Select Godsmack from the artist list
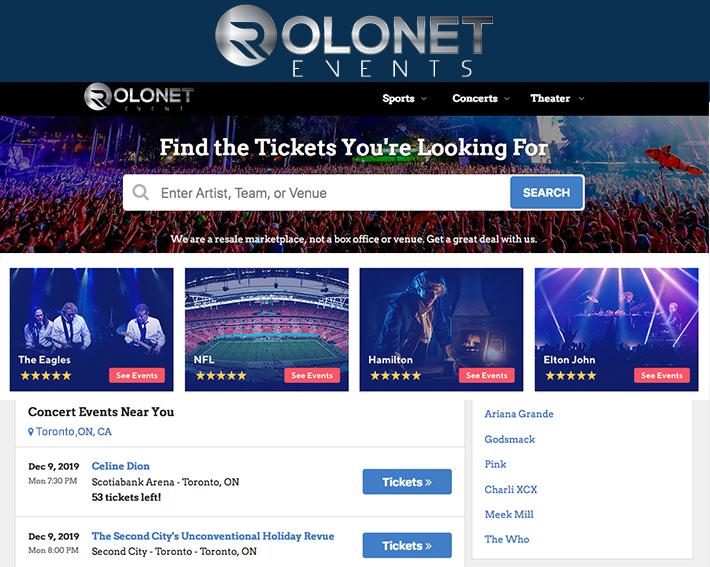This screenshot has height=567, width=710. point(510,439)
